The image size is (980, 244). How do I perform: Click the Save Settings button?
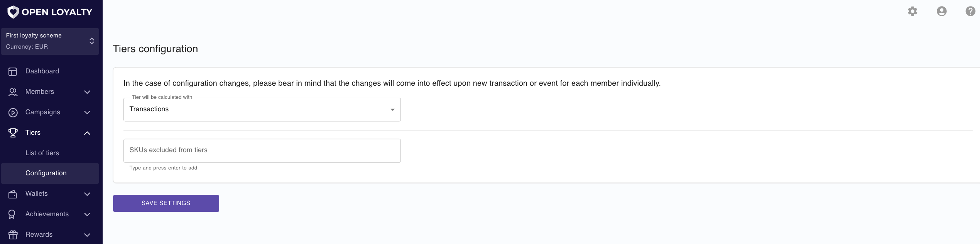[x=166, y=203]
